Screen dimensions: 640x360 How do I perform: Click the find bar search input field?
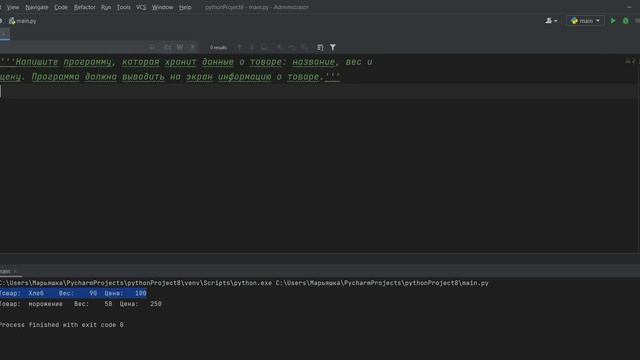point(73,47)
